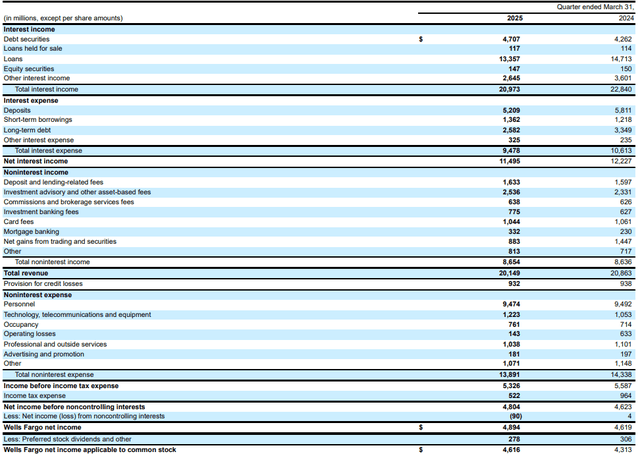Screen dimensions: 640x454
Task: Select the 'Debt securities' row label
Action: pos(27,39)
